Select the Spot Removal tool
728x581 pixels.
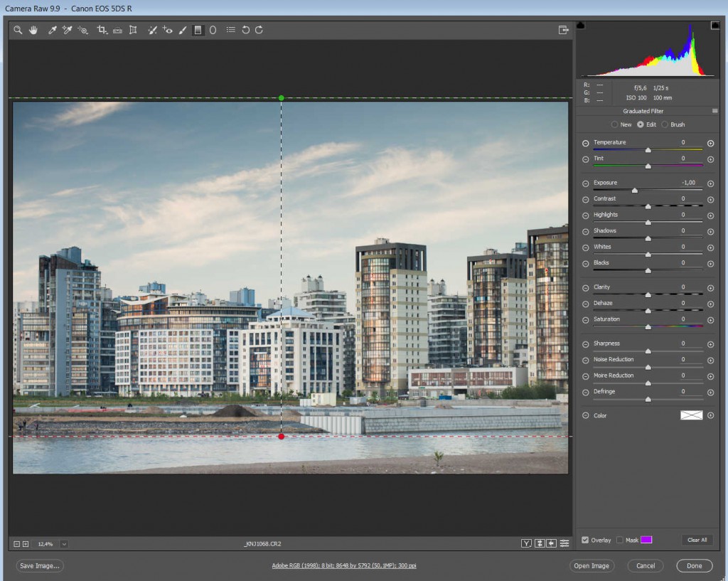click(x=151, y=30)
